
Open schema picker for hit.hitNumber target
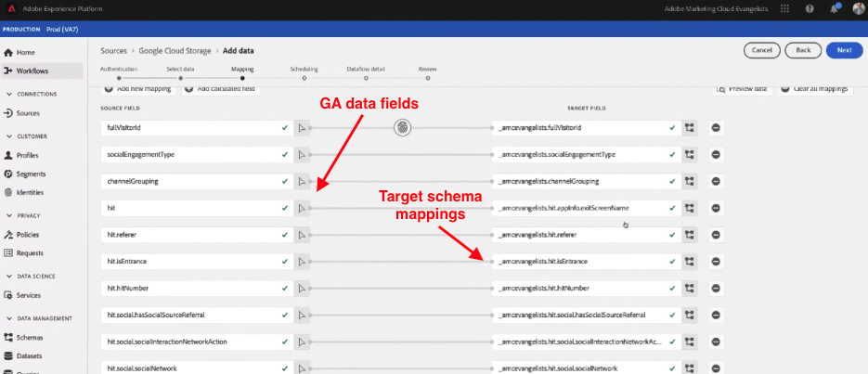(x=689, y=289)
